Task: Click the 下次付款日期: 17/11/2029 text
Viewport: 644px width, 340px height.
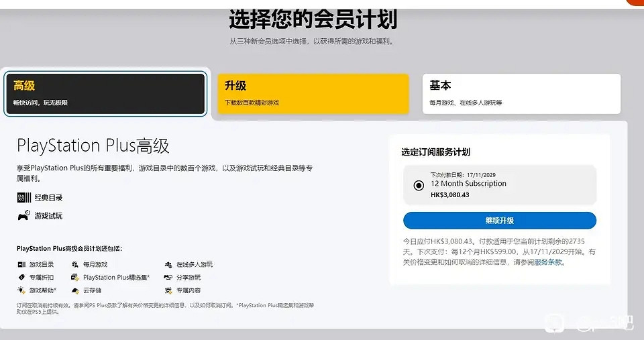Action: [x=463, y=175]
